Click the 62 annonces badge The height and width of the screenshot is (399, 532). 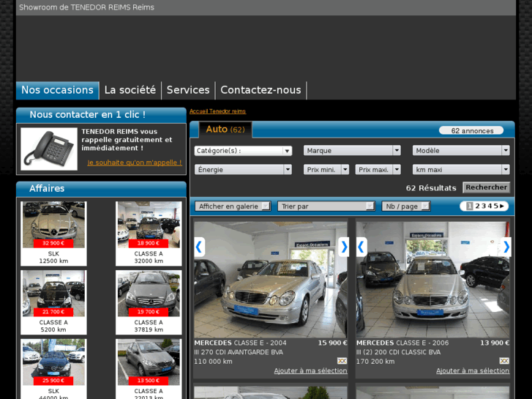[471, 131]
